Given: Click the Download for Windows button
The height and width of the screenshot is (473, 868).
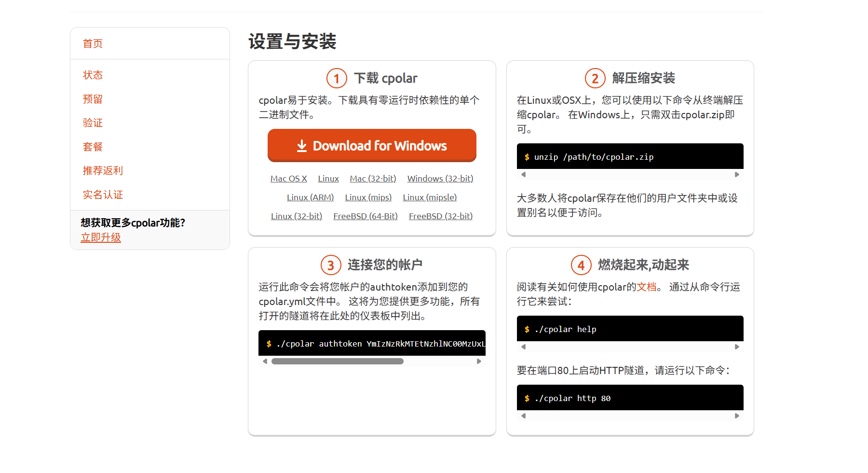Looking at the screenshot, I should pos(372,145).
